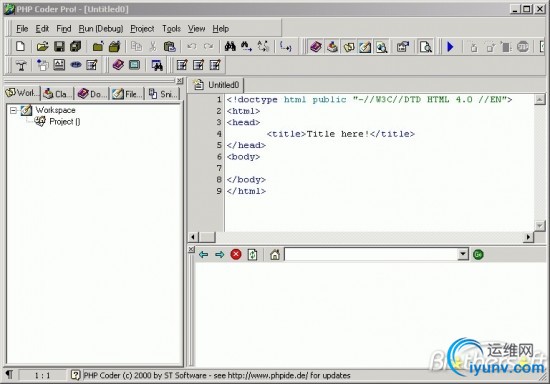Run the script with the blue play icon
550x384 pixels.
[x=450, y=47]
